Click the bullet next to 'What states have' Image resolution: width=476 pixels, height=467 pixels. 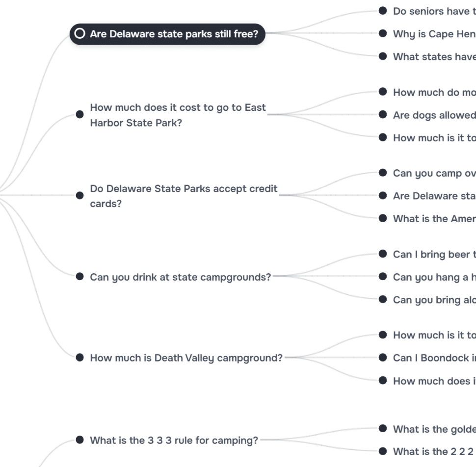[383, 56]
